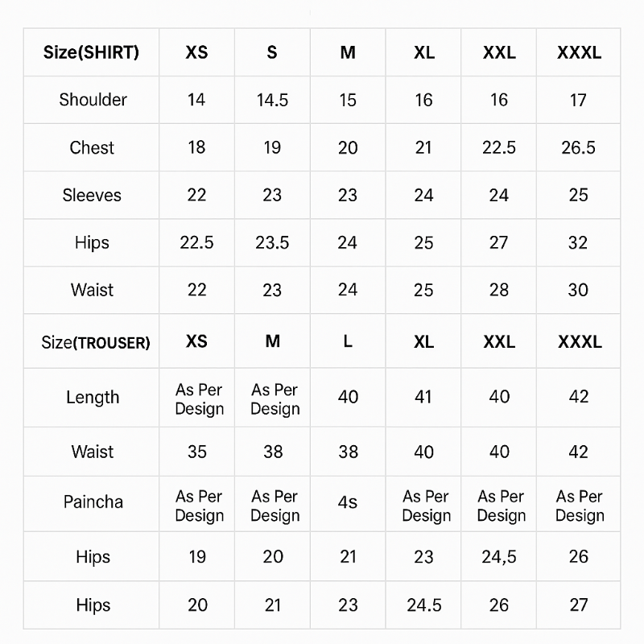Click the Size(TROUSER) header cell

pyautogui.click(x=95, y=342)
